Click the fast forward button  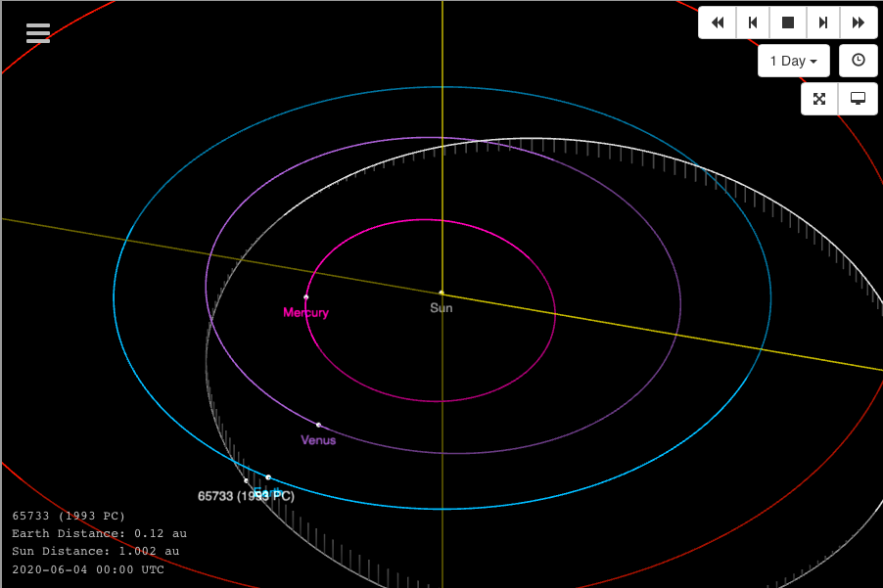tap(859, 23)
